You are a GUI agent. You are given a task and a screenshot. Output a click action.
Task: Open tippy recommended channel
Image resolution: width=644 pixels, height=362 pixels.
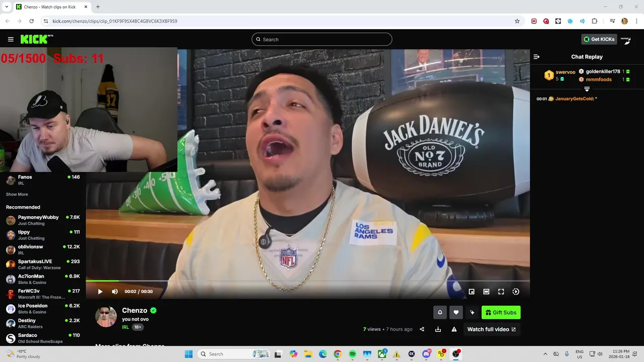pyautogui.click(x=43, y=235)
